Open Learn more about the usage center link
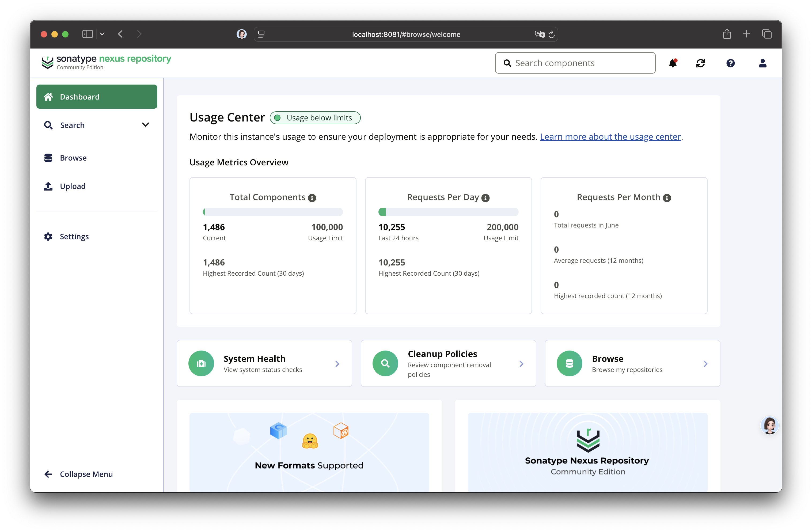 pos(610,136)
